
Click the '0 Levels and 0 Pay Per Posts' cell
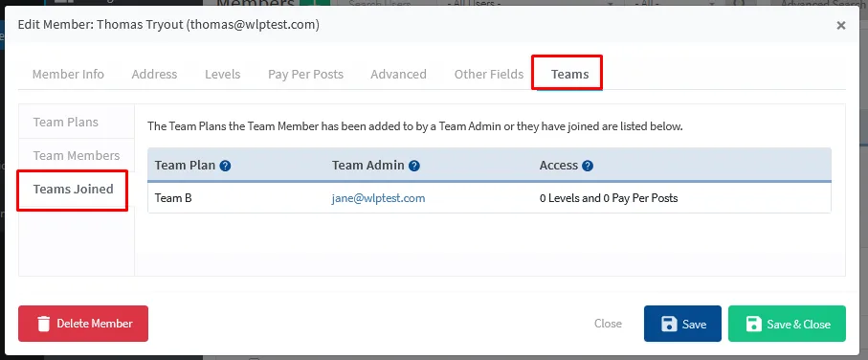[x=609, y=198]
